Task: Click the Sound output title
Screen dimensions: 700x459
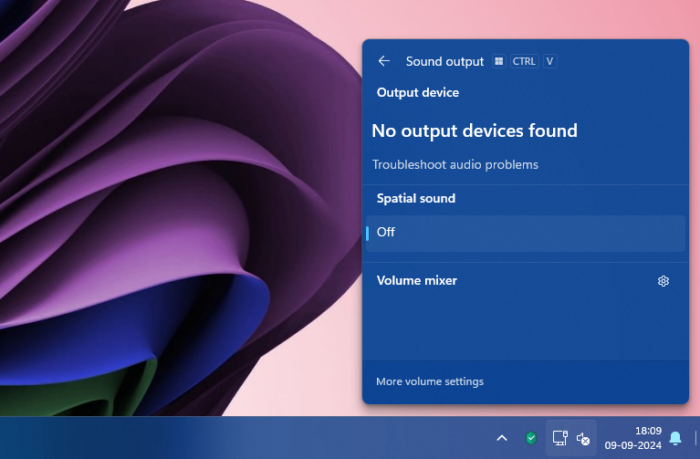Action: pyautogui.click(x=445, y=62)
